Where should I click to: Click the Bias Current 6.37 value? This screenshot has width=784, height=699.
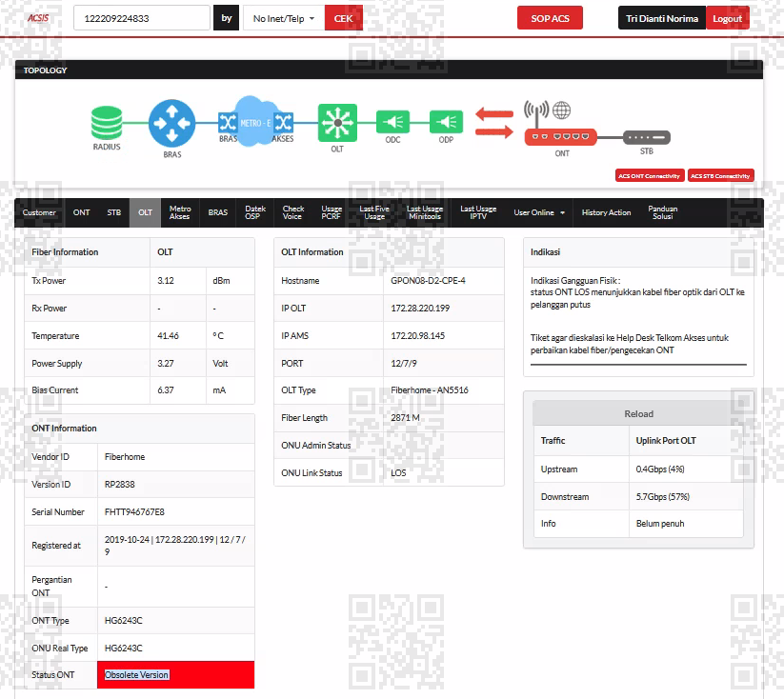[166, 390]
